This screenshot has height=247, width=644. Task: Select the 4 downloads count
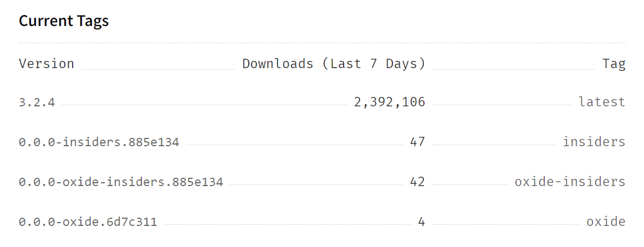[421, 222]
